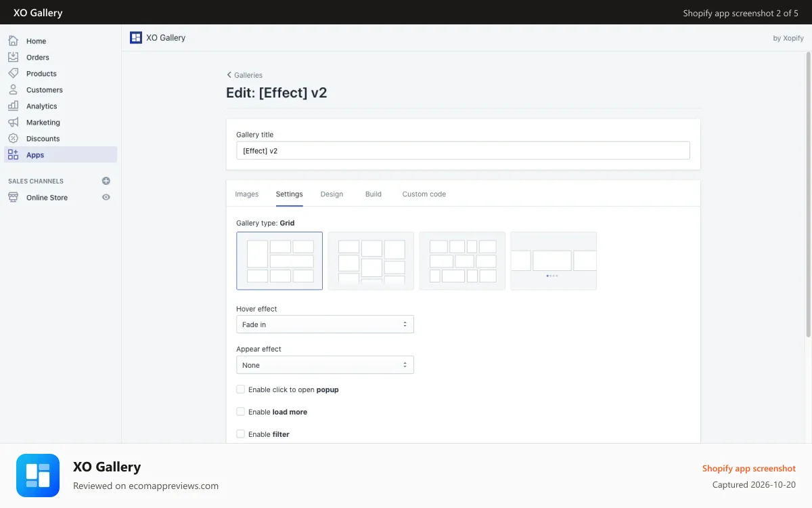
Task: Open the Design tab
Action: [x=332, y=194]
